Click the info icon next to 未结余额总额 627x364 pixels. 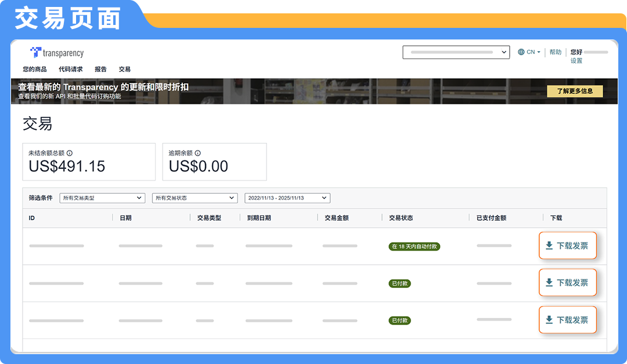pos(69,152)
